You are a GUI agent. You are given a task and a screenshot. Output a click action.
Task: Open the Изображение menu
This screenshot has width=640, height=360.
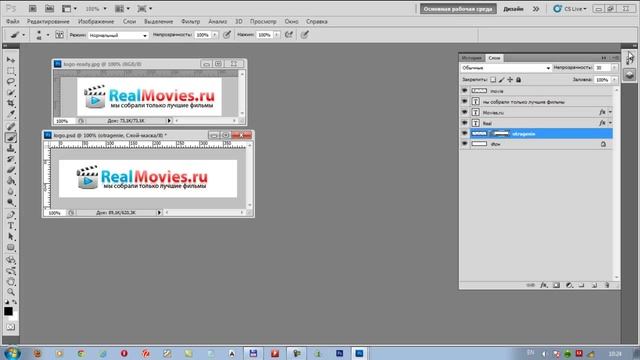(96, 22)
